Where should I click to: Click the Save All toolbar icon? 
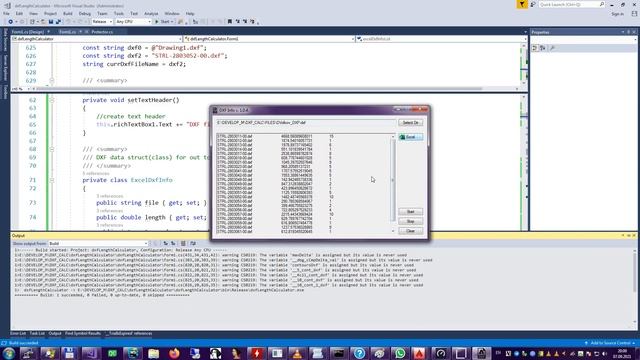pyautogui.click(x=58, y=22)
